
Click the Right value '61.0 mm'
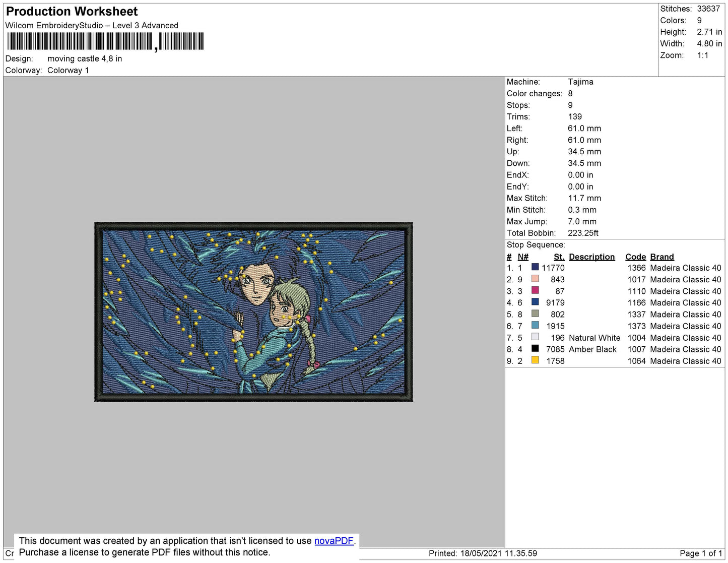(x=584, y=140)
